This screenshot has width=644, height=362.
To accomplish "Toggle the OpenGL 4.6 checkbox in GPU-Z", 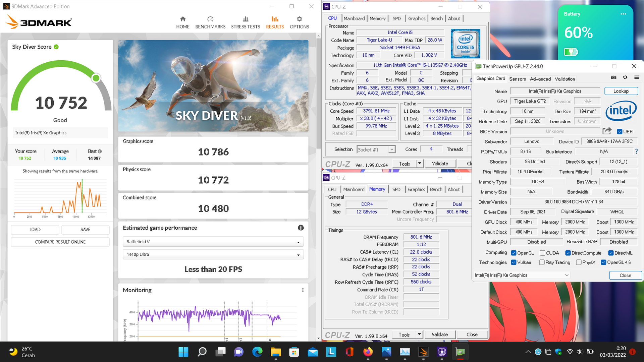I will tap(603, 262).
